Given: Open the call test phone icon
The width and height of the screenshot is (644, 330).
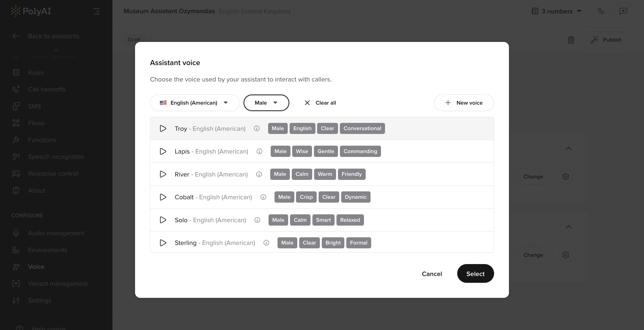Looking at the screenshot, I should tap(601, 11).
